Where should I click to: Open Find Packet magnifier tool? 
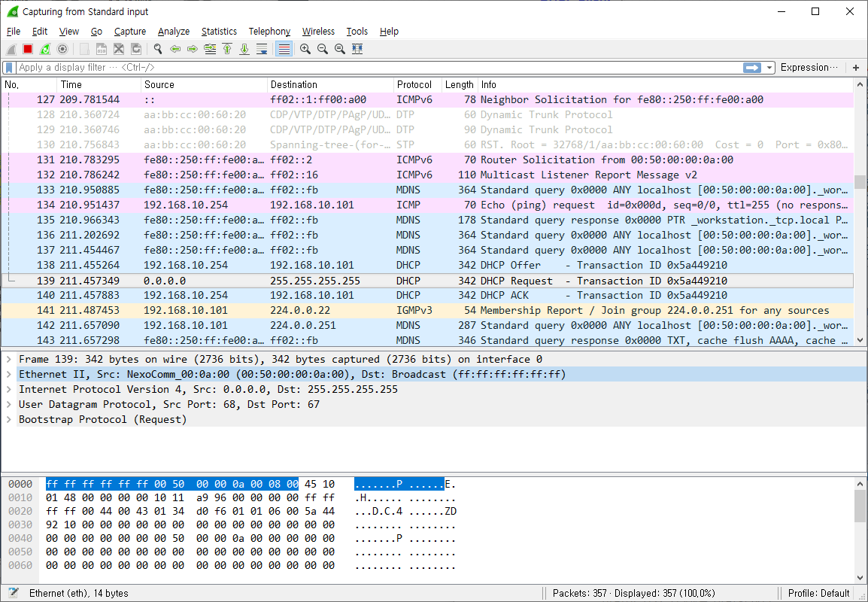click(x=158, y=50)
